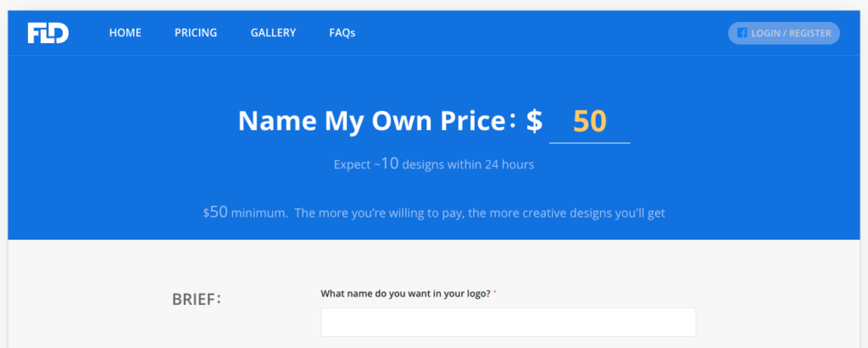Click the red required asterisk
Screen dimensions: 868x348
click(495, 293)
